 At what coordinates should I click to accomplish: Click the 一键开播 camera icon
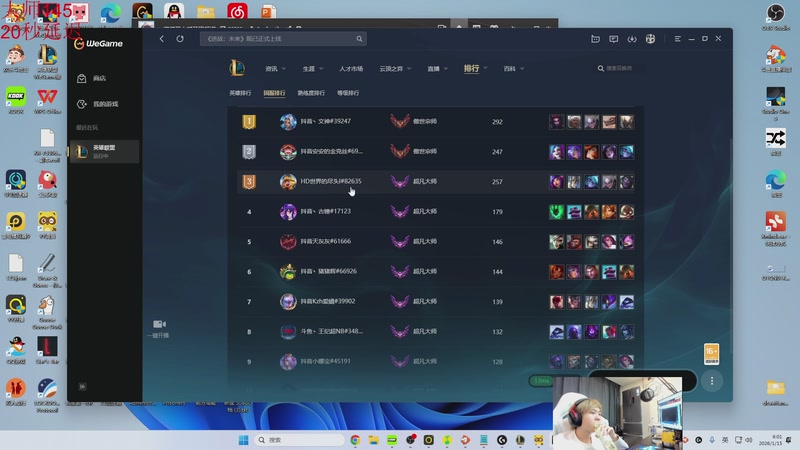[x=159, y=324]
